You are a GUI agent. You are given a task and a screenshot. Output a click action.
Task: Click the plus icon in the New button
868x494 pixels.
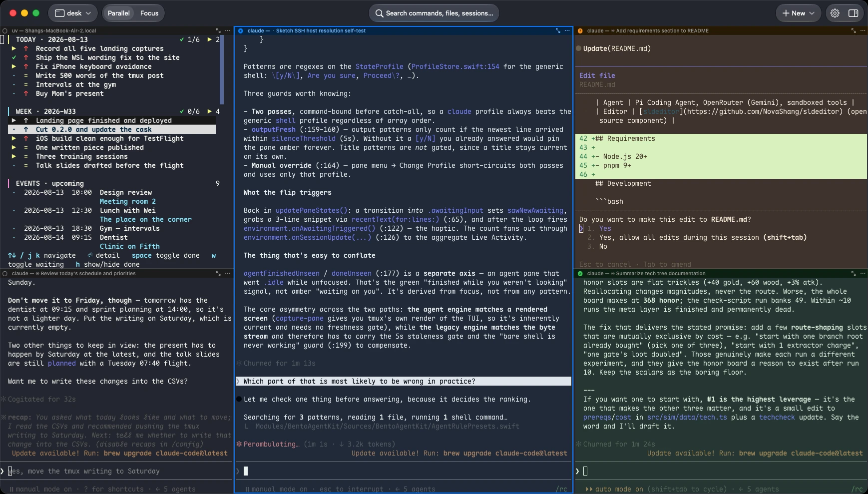click(786, 13)
